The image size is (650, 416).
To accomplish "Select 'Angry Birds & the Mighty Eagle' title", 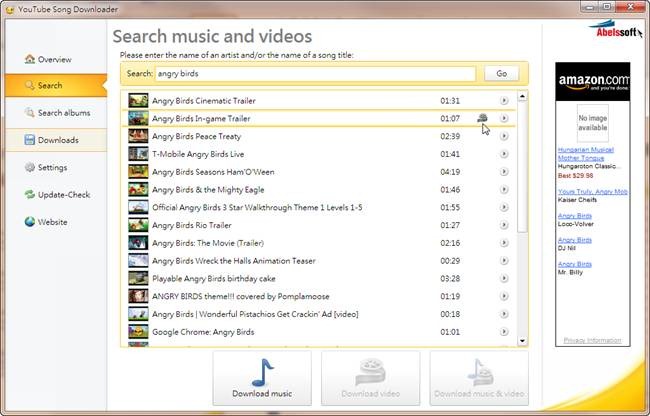I will pyautogui.click(x=208, y=190).
